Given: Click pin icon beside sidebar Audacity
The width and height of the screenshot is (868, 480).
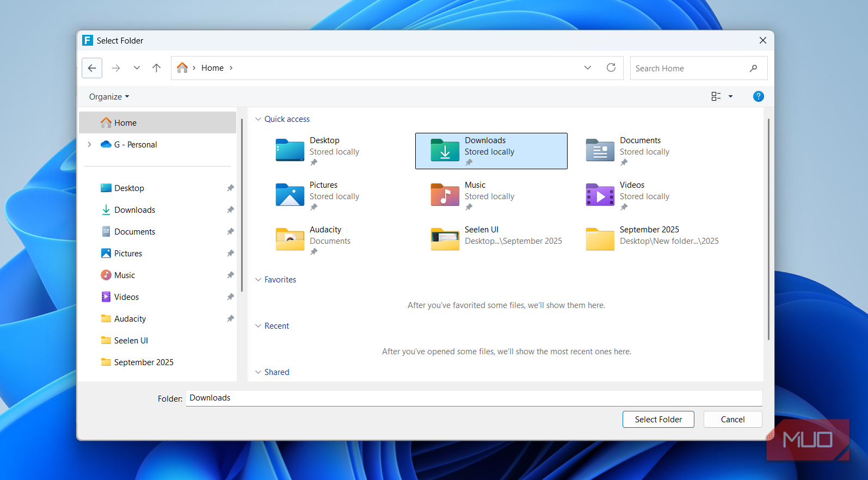Looking at the screenshot, I should [230, 319].
